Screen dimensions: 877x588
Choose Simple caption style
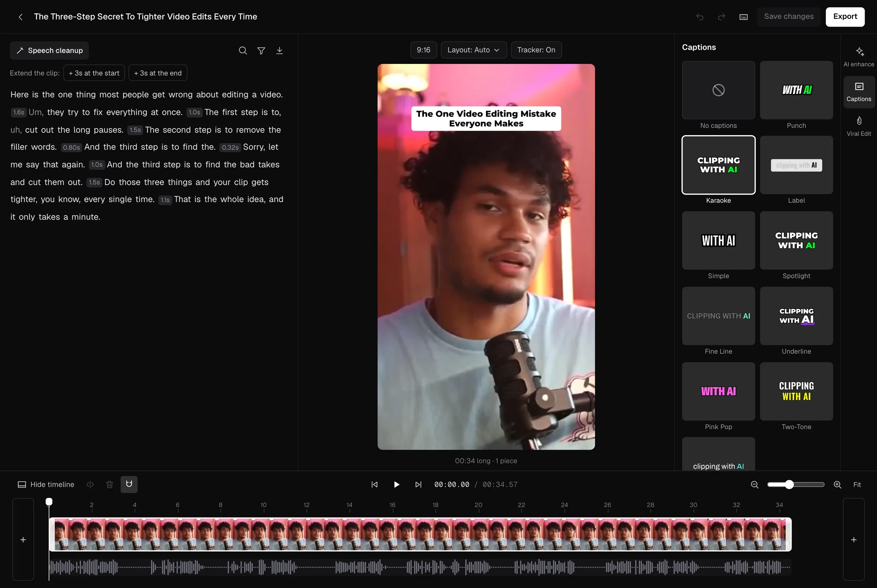pos(718,240)
